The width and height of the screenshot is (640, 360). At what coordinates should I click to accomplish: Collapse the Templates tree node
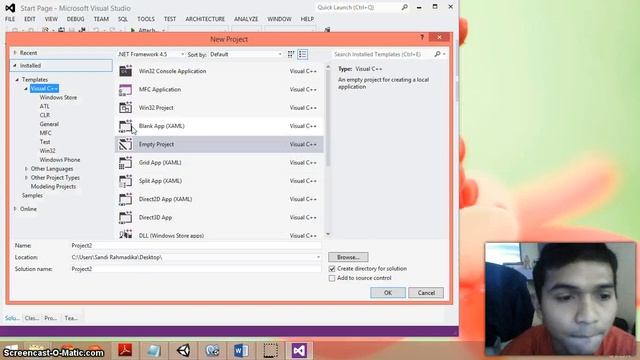point(17,80)
